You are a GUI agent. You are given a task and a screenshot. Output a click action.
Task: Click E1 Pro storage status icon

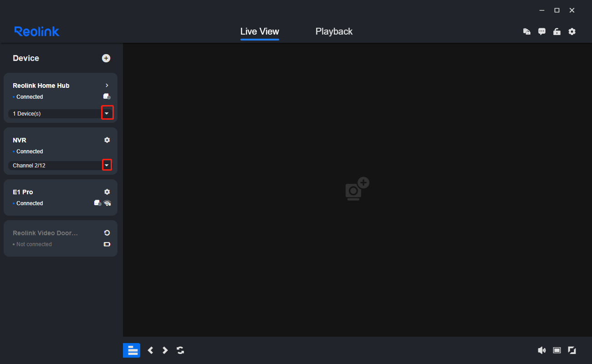pos(97,203)
